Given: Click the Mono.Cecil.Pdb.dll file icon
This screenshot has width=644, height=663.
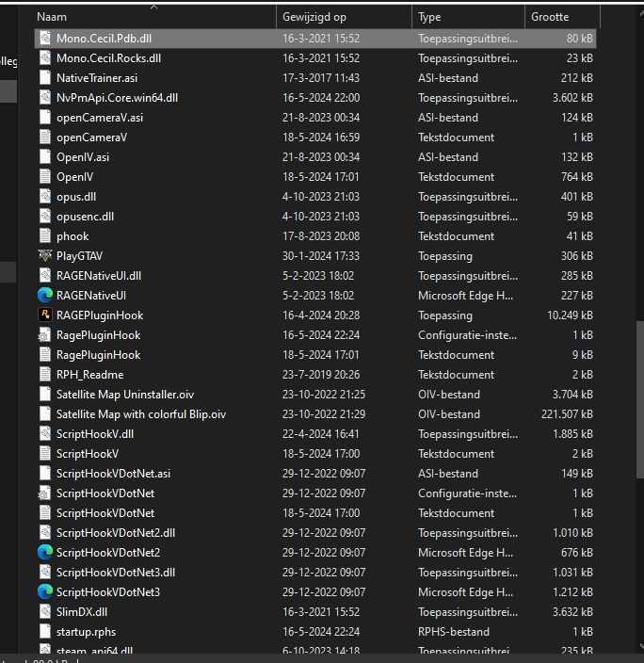Looking at the screenshot, I should point(45,39).
